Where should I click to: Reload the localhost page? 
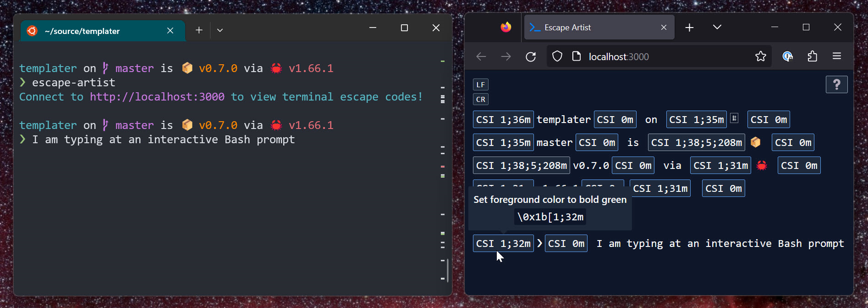pyautogui.click(x=531, y=56)
